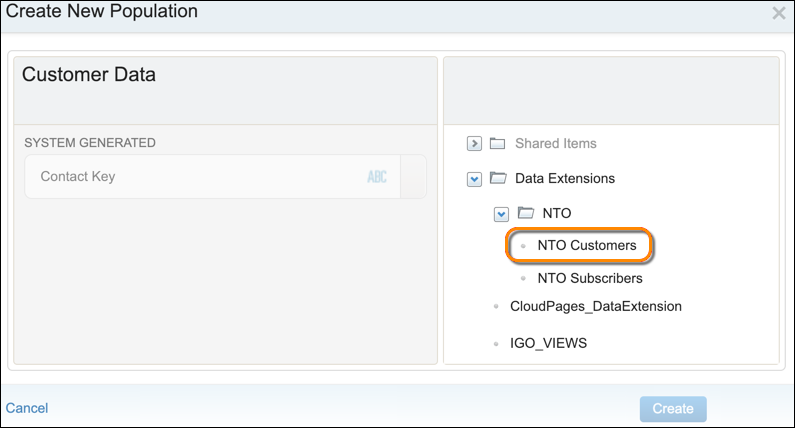This screenshot has width=795, height=428.
Task: Click the Shared Items folder icon
Action: click(x=497, y=144)
